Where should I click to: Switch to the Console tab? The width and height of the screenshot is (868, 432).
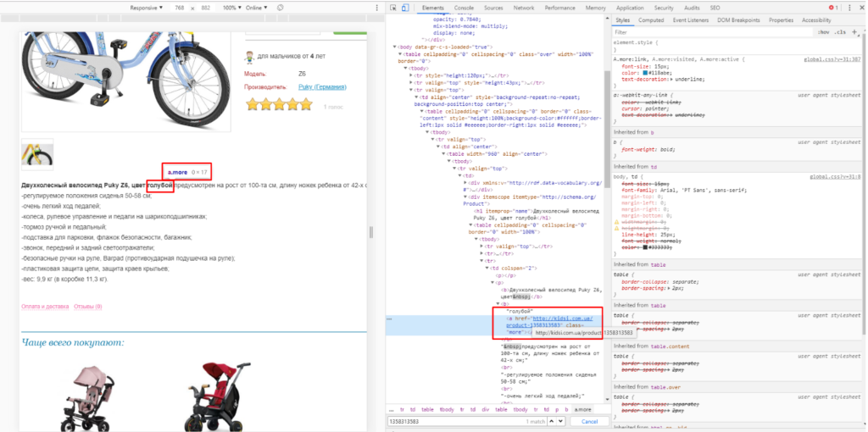click(463, 8)
